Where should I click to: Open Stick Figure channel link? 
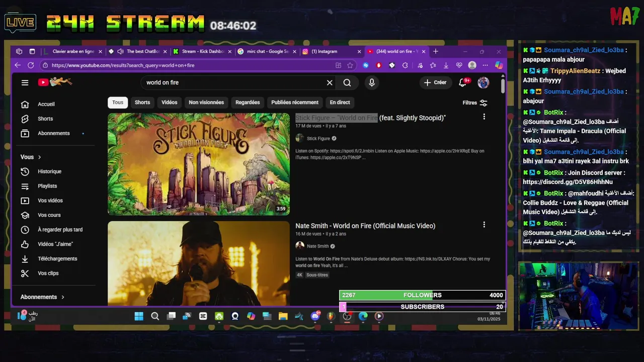click(318, 139)
